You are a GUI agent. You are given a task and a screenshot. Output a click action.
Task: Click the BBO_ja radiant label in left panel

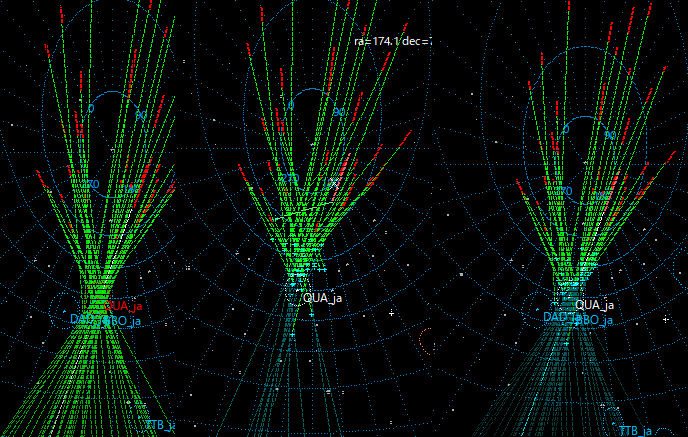tap(123, 322)
